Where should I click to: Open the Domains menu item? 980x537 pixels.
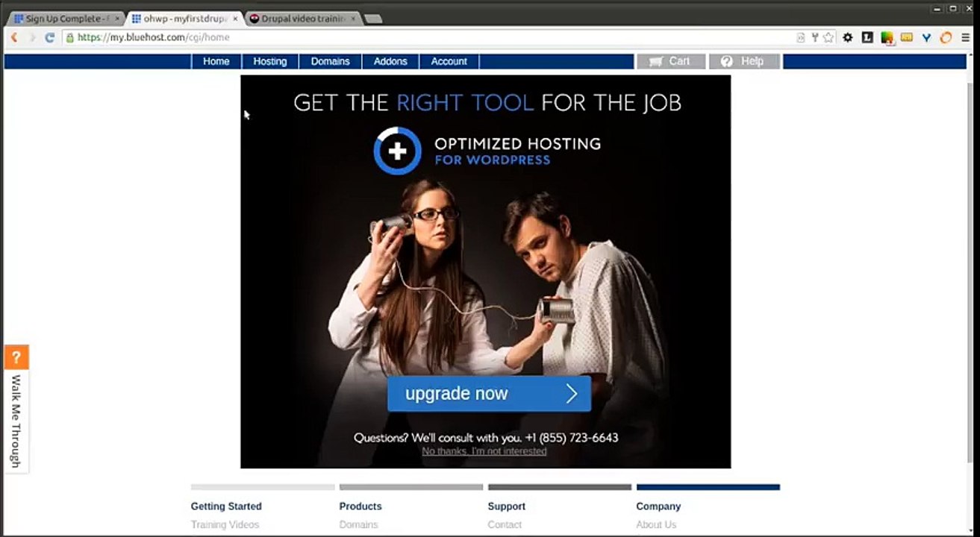tap(331, 62)
